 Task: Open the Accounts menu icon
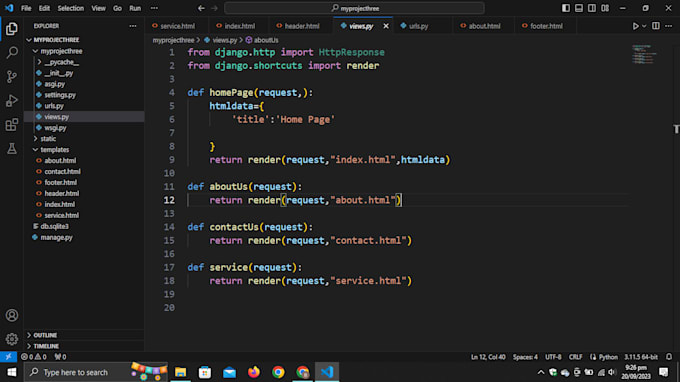[12, 315]
